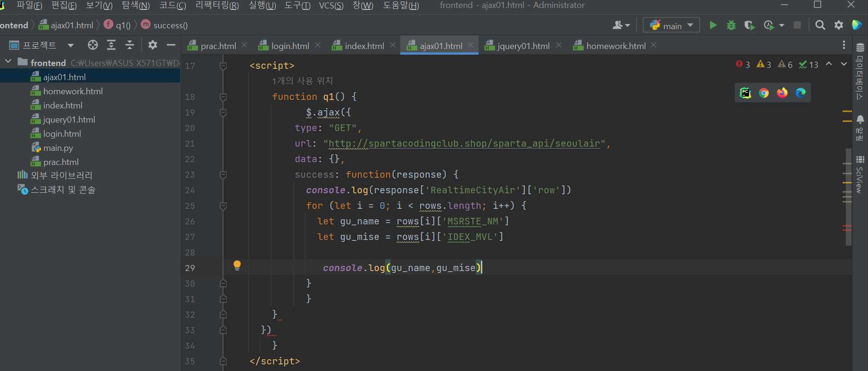Viewport: 868px width, 371px height.
Task: Open IDE settings gear in the top toolbar
Action: click(x=839, y=25)
